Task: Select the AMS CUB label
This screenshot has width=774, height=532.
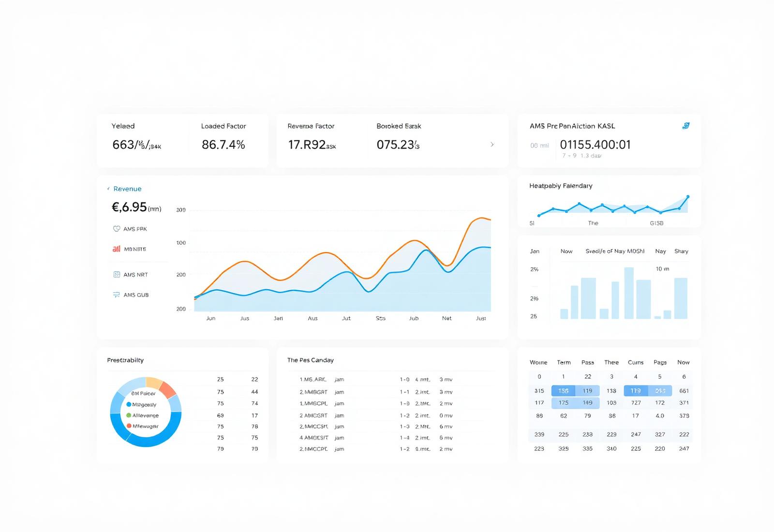Action: pyautogui.click(x=136, y=295)
